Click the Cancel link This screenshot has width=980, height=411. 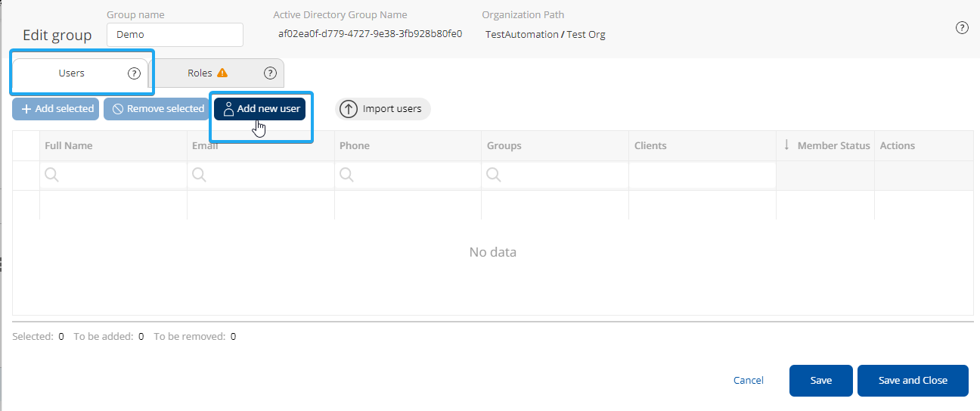click(749, 381)
